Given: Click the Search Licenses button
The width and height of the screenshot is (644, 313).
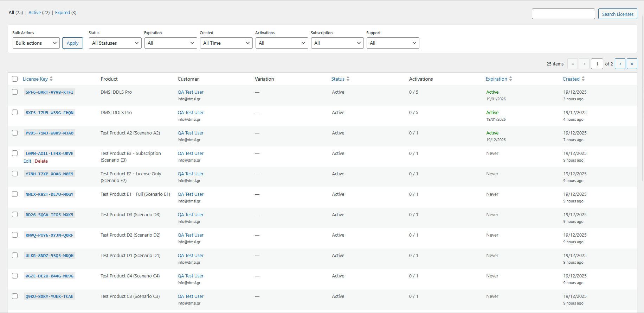Looking at the screenshot, I should click(x=618, y=14).
